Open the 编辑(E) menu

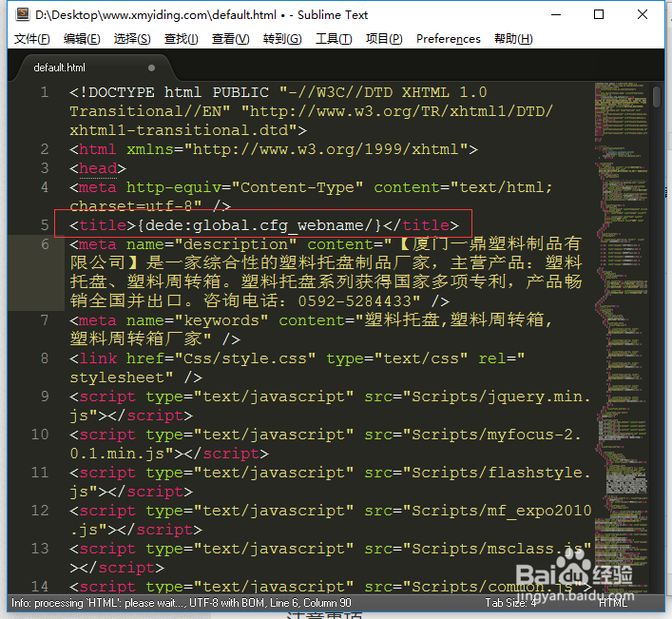pyautogui.click(x=82, y=39)
